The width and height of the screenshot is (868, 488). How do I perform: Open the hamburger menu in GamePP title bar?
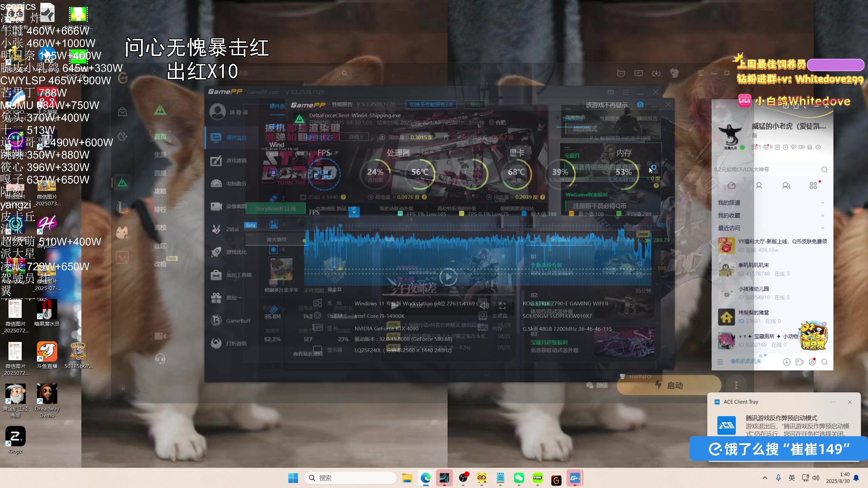coord(626,92)
